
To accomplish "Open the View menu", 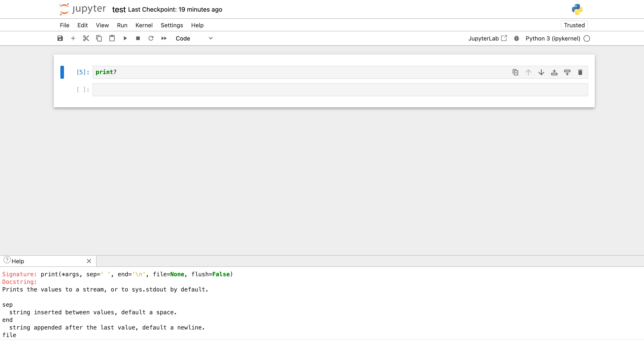I will pyautogui.click(x=102, y=25).
